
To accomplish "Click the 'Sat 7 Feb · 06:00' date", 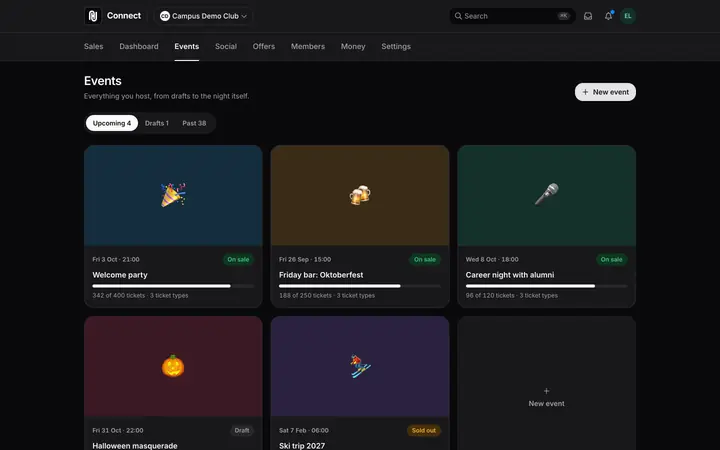I will (304, 430).
